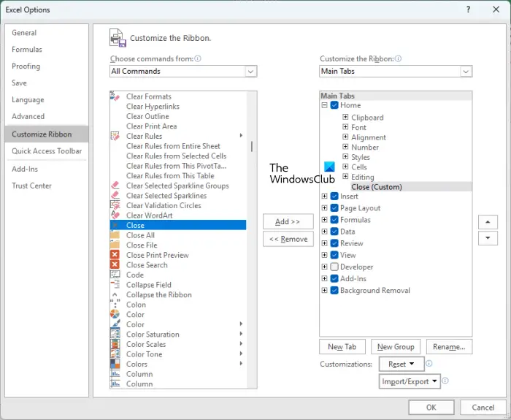This screenshot has width=511, height=420.
Task: Click the Colors command icon
Action: (x=115, y=364)
